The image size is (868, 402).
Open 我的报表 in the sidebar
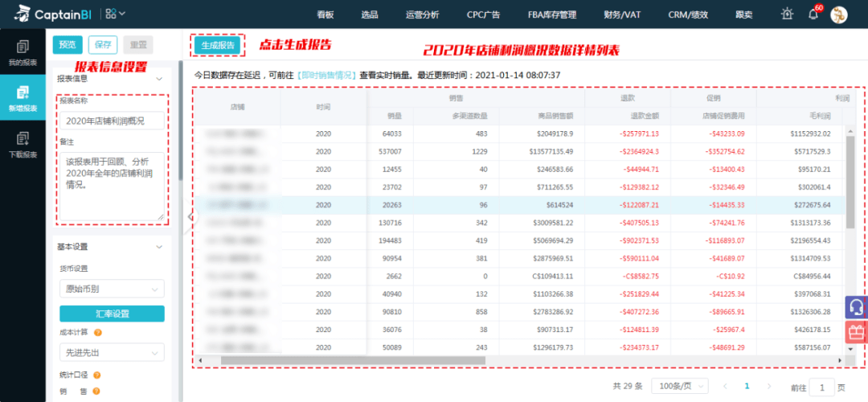coord(23,54)
